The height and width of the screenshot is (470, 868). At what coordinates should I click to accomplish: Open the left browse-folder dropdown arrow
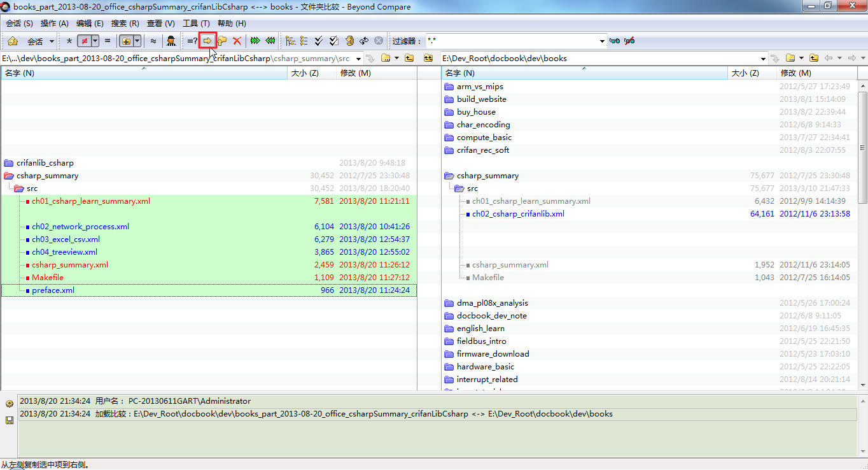click(396, 58)
